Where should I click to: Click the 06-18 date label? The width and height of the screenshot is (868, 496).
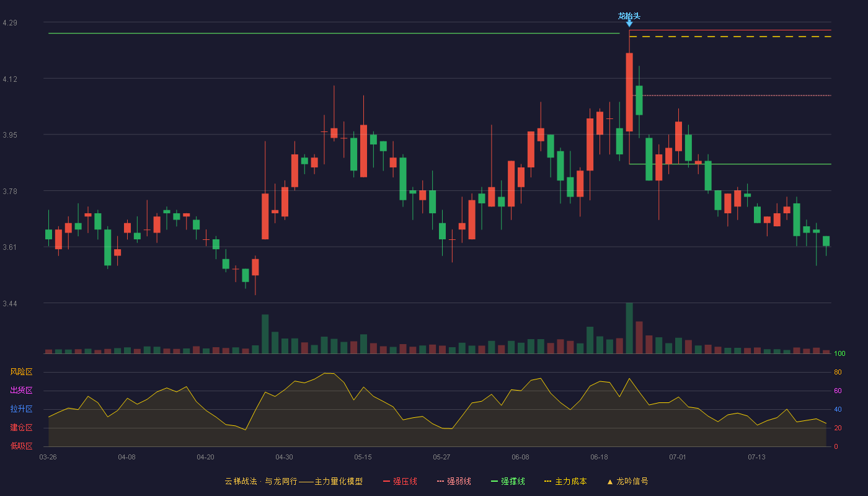click(599, 457)
